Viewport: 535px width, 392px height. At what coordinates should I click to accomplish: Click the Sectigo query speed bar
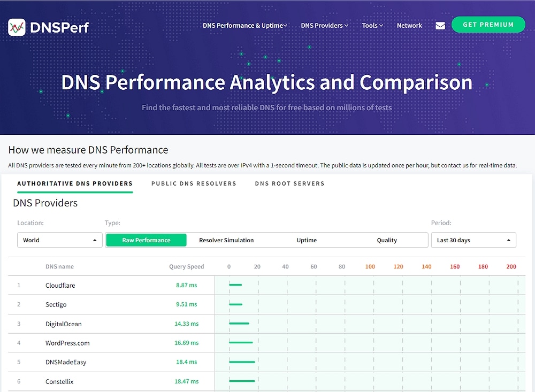[x=236, y=304]
